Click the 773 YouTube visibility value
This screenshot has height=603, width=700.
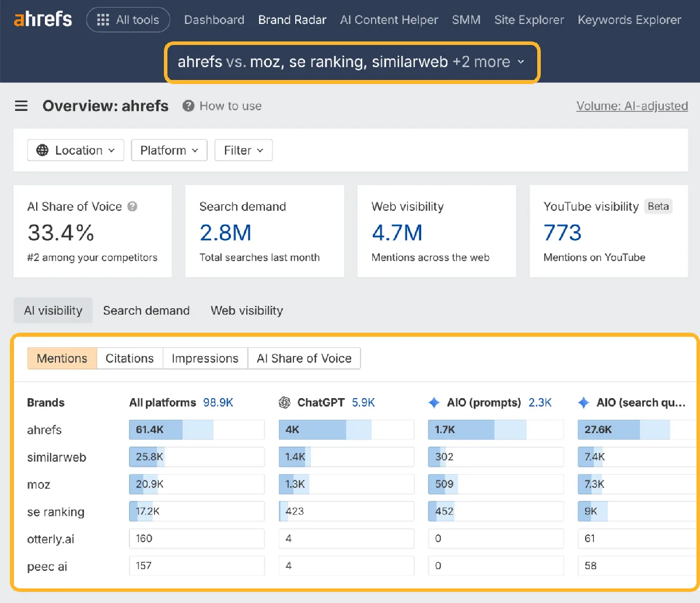pyautogui.click(x=562, y=233)
